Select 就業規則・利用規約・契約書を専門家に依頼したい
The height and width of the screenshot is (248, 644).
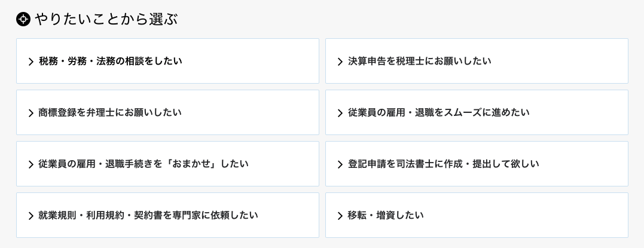click(x=148, y=215)
